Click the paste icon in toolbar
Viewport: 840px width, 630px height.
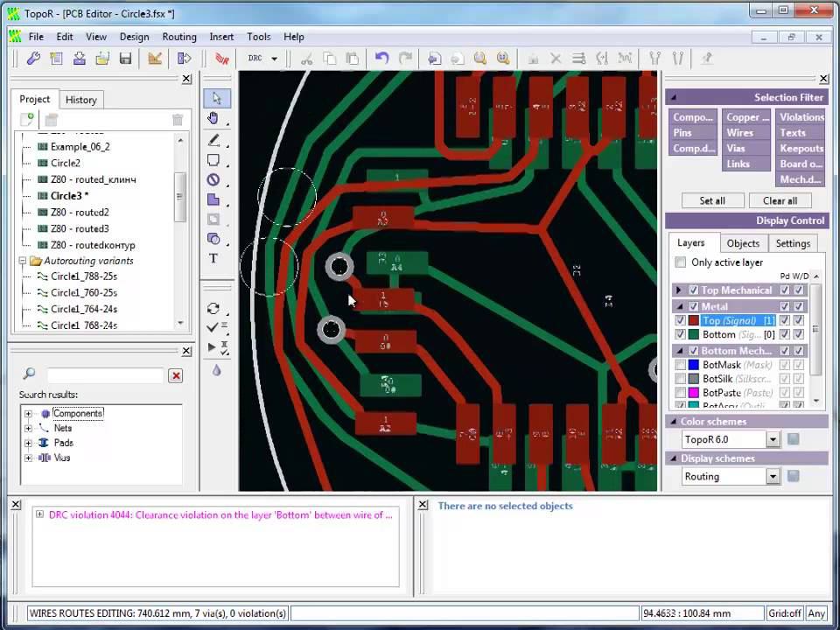(352, 59)
